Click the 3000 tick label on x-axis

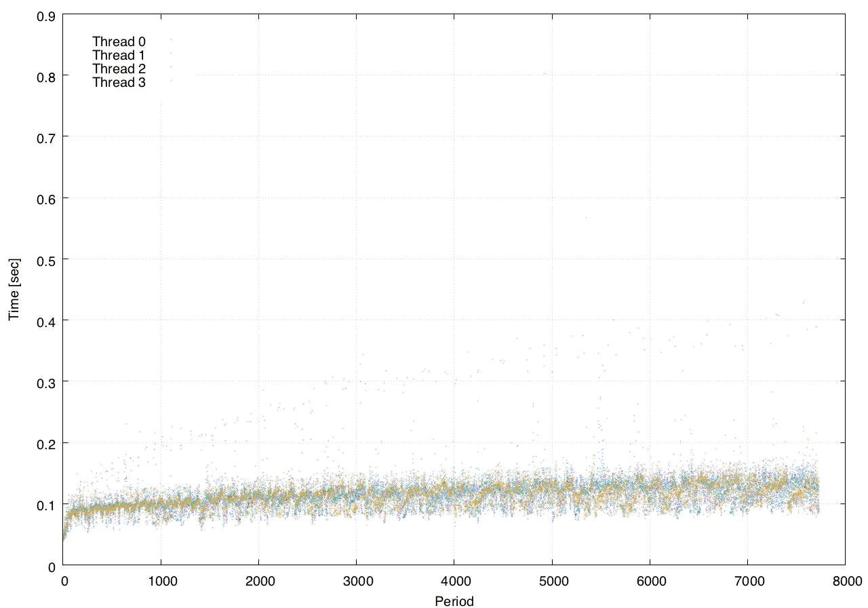click(356, 581)
